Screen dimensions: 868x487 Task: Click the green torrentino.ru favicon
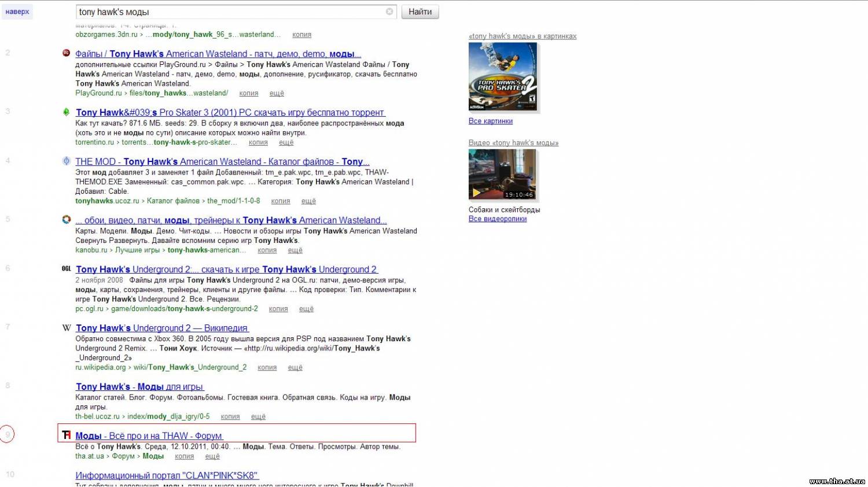pyautogui.click(x=66, y=112)
